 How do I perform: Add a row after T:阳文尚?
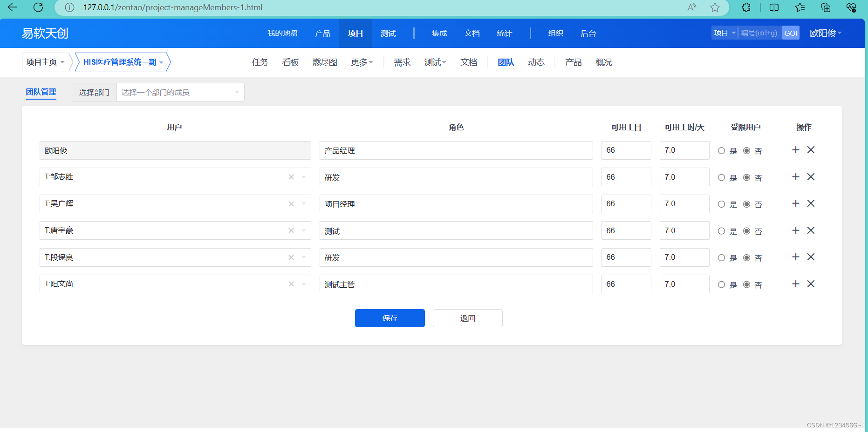click(796, 284)
